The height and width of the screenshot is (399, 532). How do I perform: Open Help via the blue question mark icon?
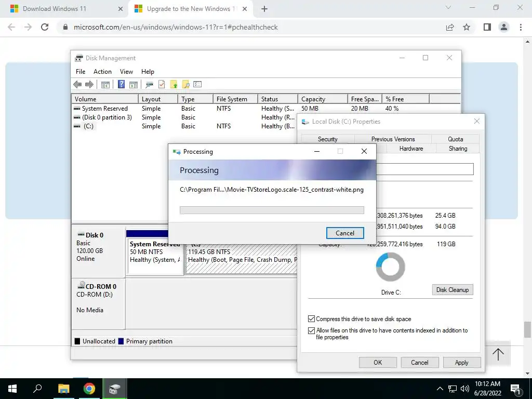(x=121, y=84)
